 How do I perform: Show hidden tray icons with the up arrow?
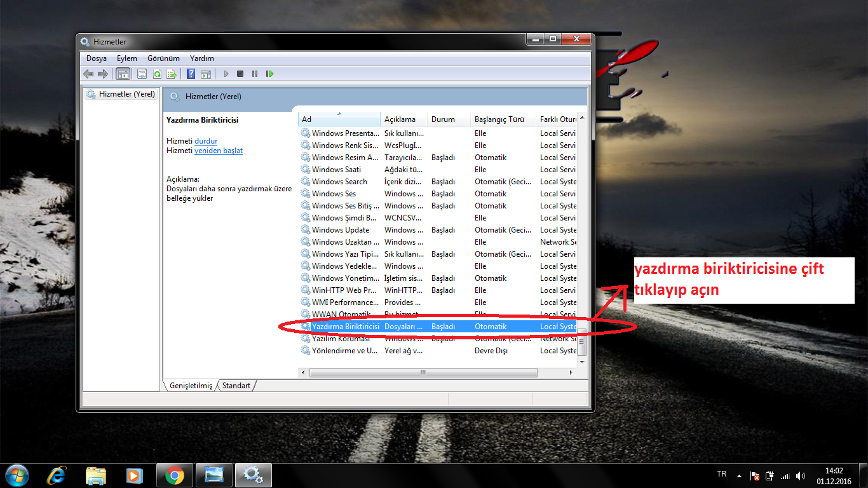(x=739, y=476)
